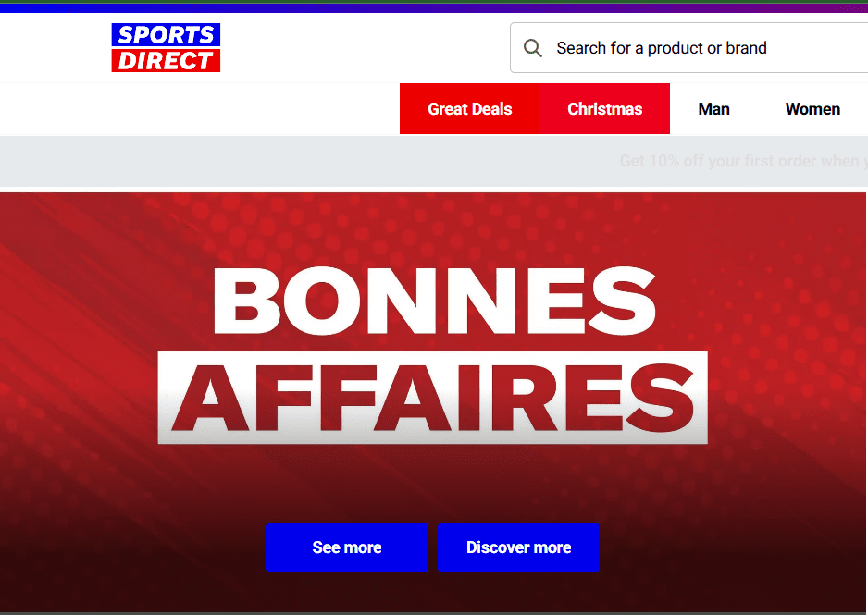The height and width of the screenshot is (615, 868).
Task: Open the Great Deals menu item
Action: (469, 108)
